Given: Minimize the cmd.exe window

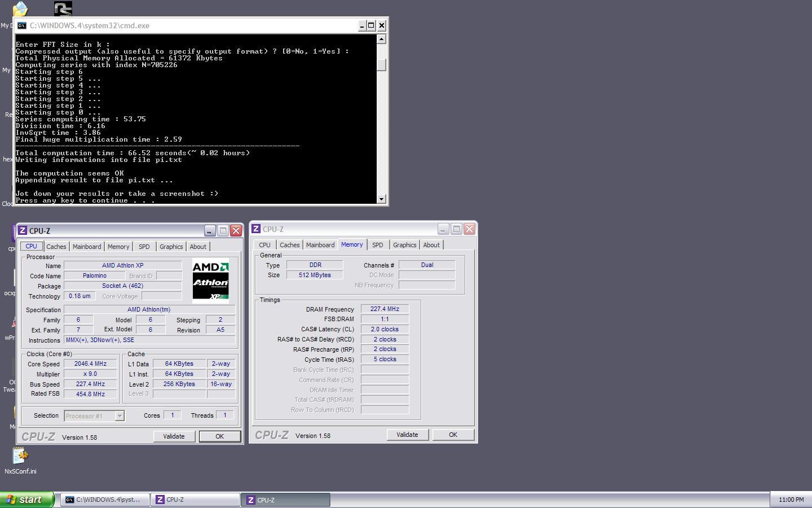Looking at the screenshot, I should [362, 25].
